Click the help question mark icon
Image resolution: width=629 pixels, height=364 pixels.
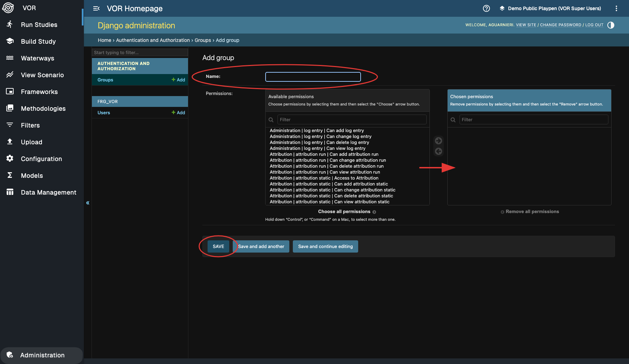pos(486,8)
